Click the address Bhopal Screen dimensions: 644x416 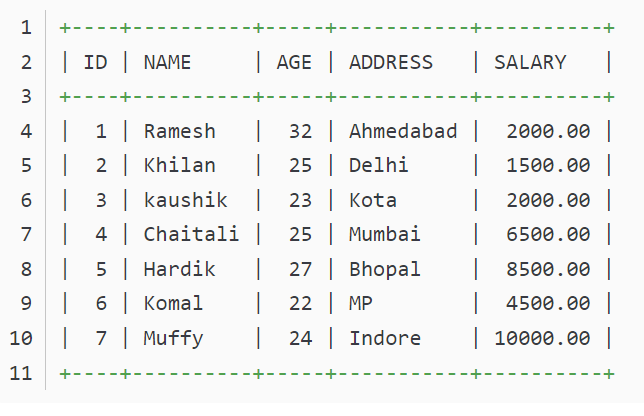pyautogui.click(x=385, y=269)
